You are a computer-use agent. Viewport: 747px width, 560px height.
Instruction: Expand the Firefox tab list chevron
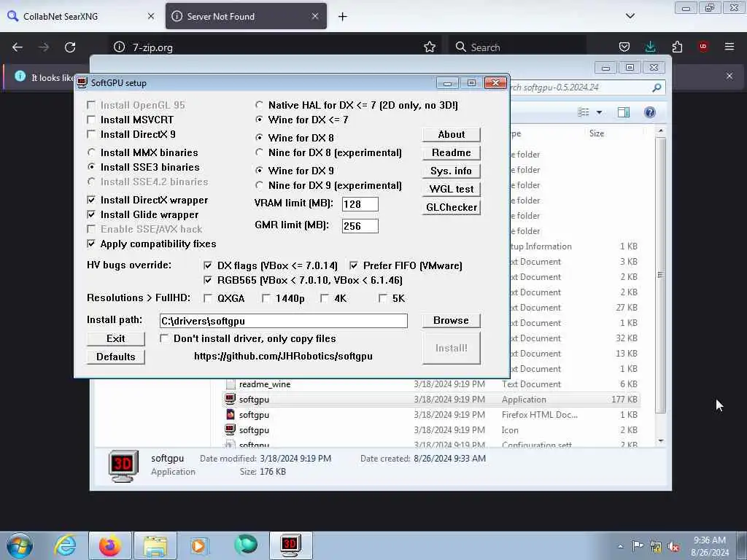click(630, 16)
